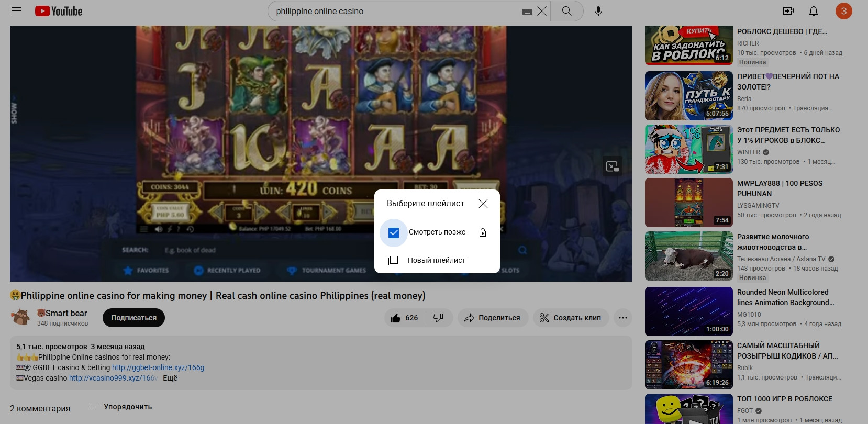
Task: Dislike the video
Action: 439,318
